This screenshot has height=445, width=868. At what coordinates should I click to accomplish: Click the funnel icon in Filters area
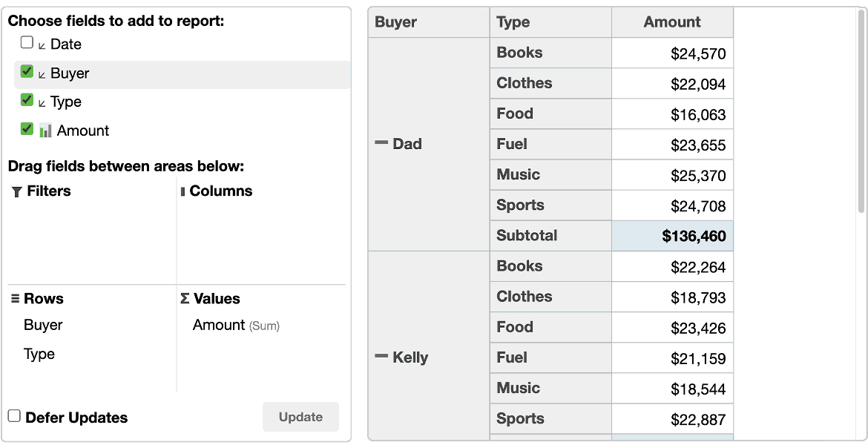(x=16, y=191)
